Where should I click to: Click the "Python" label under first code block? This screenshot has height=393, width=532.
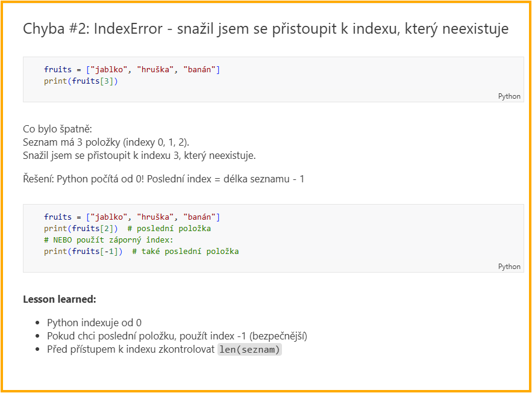pos(509,96)
